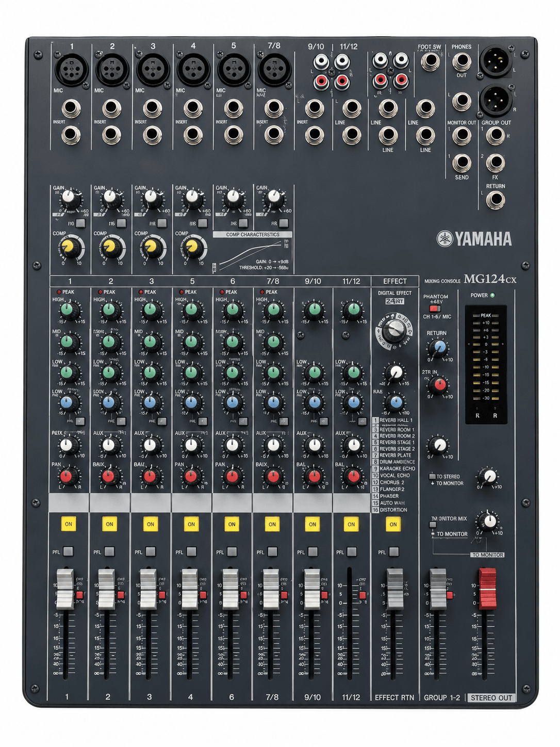Viewport: 560px width, 747px height.
Task: Engage the PFL button on channel 7/8
Action: (x=272, y=551)
